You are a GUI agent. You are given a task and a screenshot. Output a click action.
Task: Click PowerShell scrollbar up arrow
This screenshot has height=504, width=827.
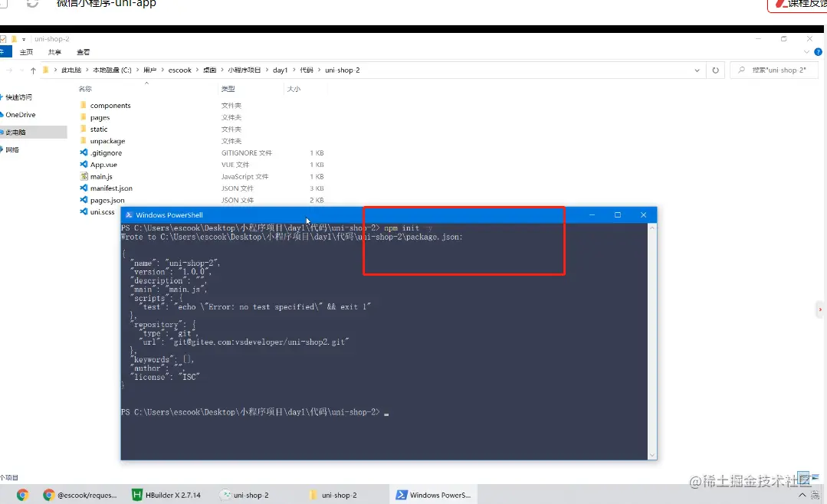click(652, 227)
